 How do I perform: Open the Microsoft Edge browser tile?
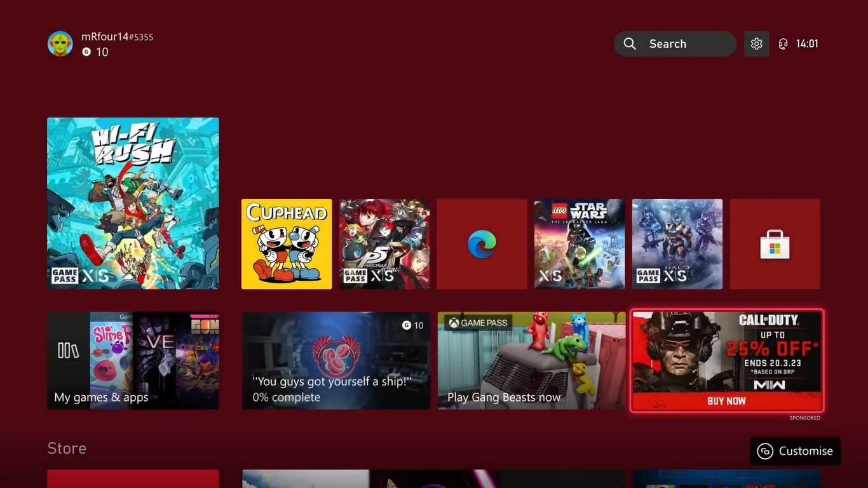click(x=482, y=244)
